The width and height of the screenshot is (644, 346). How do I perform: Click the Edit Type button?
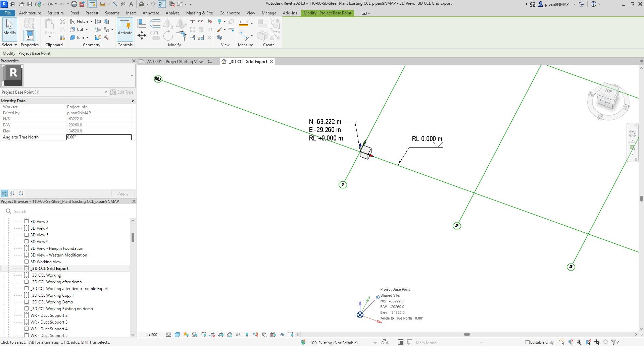pos(122,92)
